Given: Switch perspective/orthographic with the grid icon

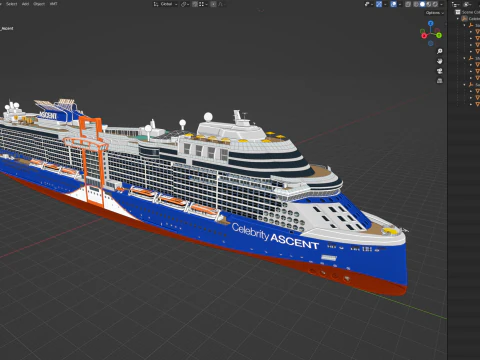Looking at the screenshot, I should 440,81.
